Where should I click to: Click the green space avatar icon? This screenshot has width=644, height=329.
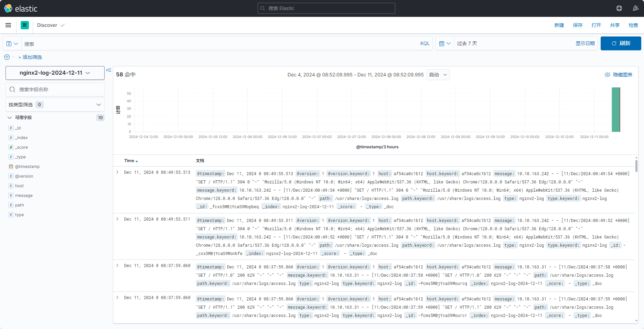point(25,25)
